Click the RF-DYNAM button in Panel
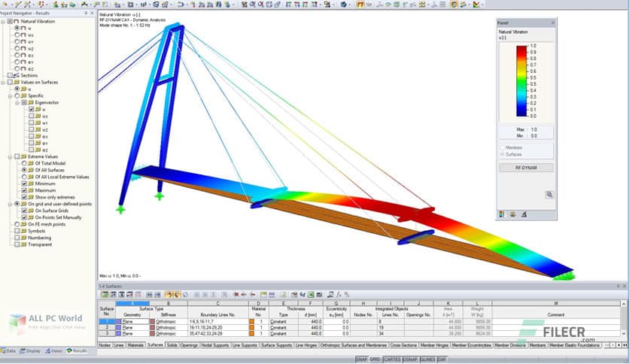 526,168
